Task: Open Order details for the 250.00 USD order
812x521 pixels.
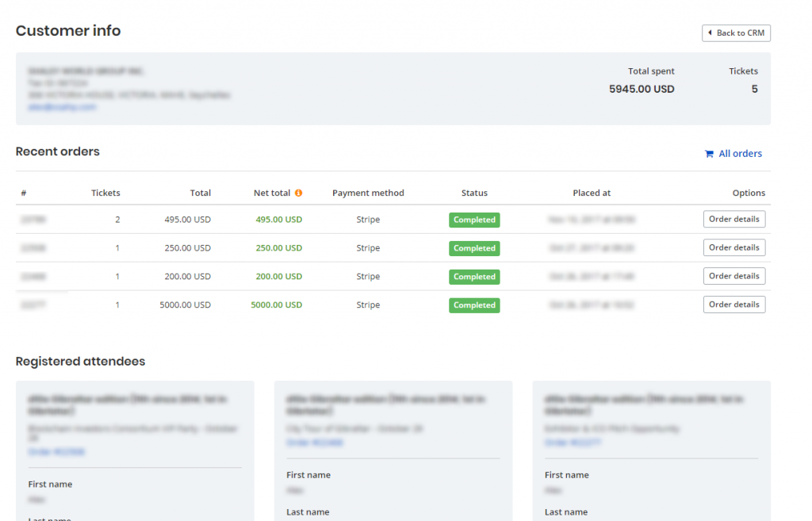Action: [733, 247]
